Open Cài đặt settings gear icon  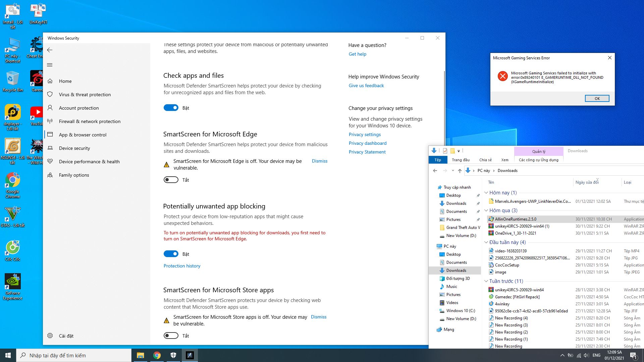50,336
